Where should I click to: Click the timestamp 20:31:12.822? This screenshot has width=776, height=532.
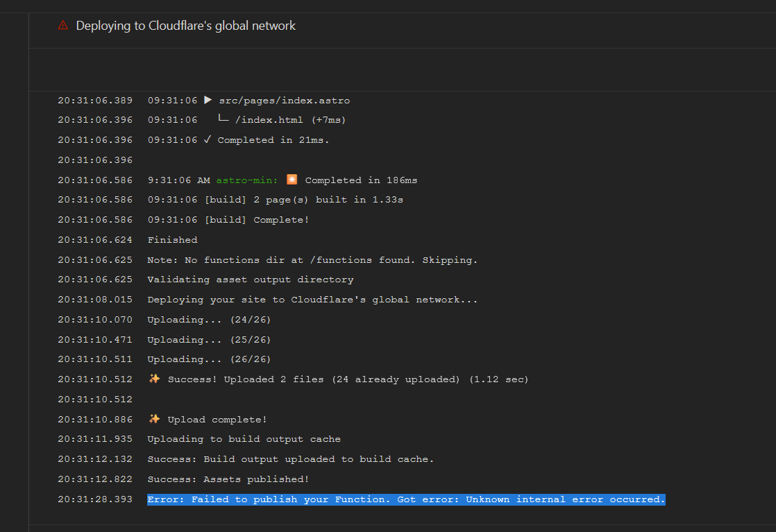[x=95, y=479]
